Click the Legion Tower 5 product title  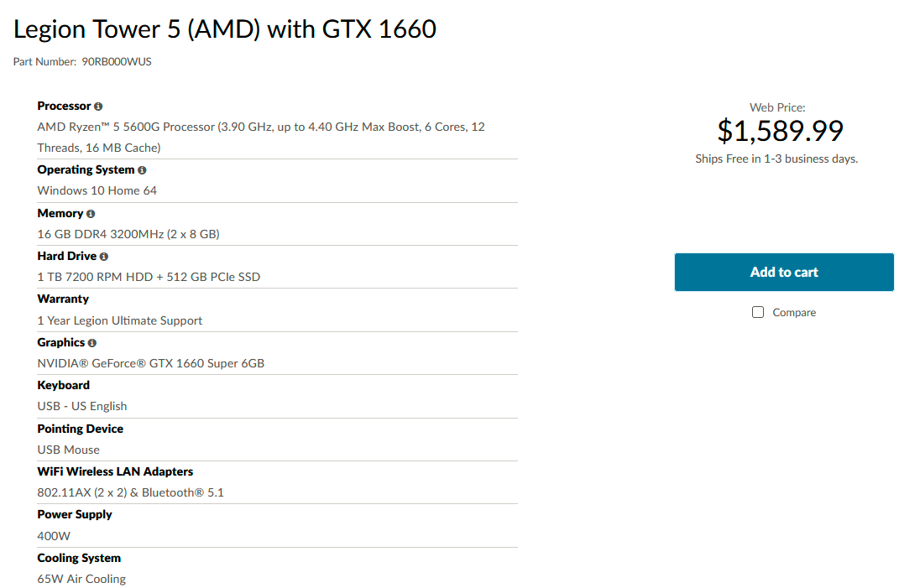[x=225, y=29]
